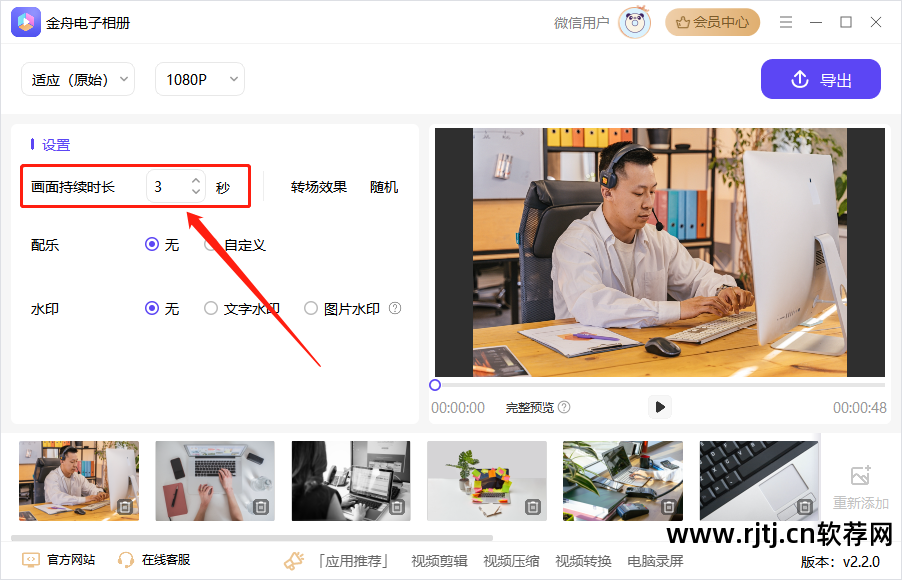The width and height of the screenshot is (902, 580).
Task: Open the 1080P resolution dropdown
Action: (x=199, y=78)
